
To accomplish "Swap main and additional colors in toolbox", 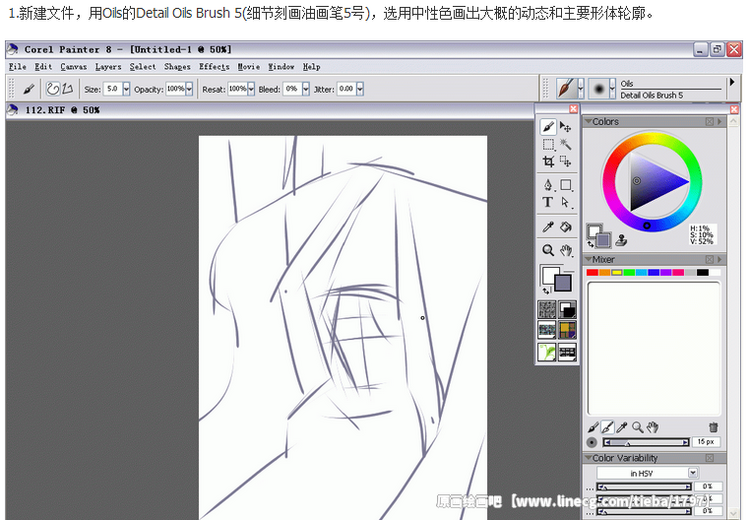I will click(x=546, y=291).
